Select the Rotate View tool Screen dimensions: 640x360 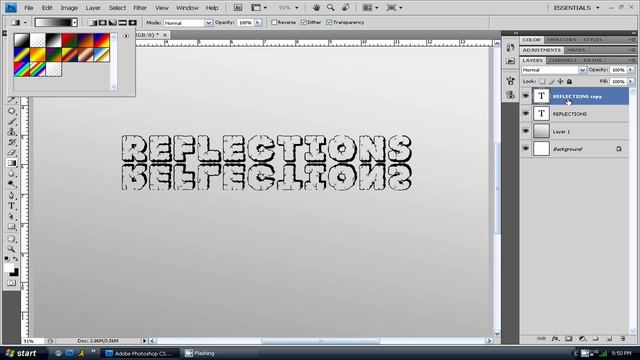(346, 8)
